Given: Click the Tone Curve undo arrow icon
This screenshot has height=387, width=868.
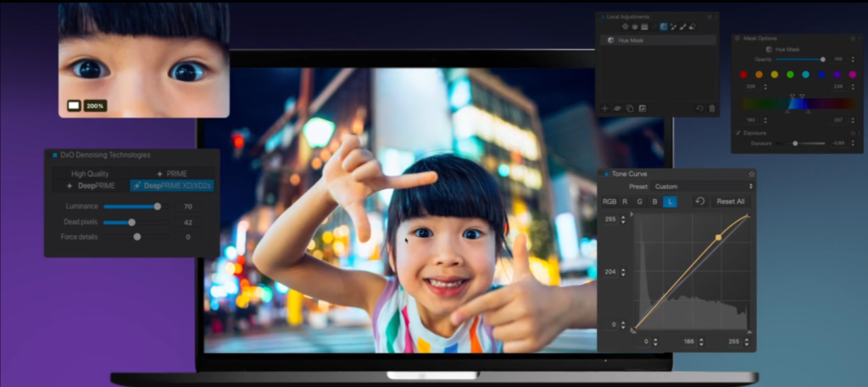Looking at the screenshot, I should pos(699,202).
